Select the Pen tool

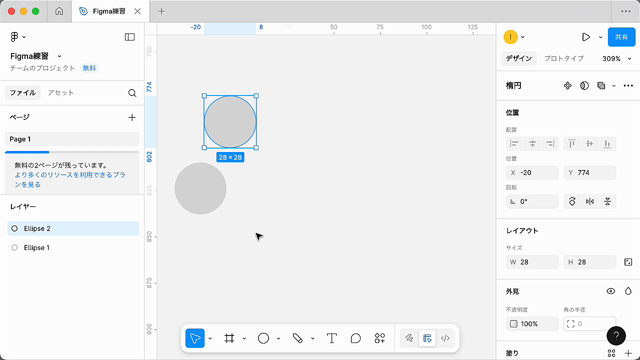coord(298,338)
